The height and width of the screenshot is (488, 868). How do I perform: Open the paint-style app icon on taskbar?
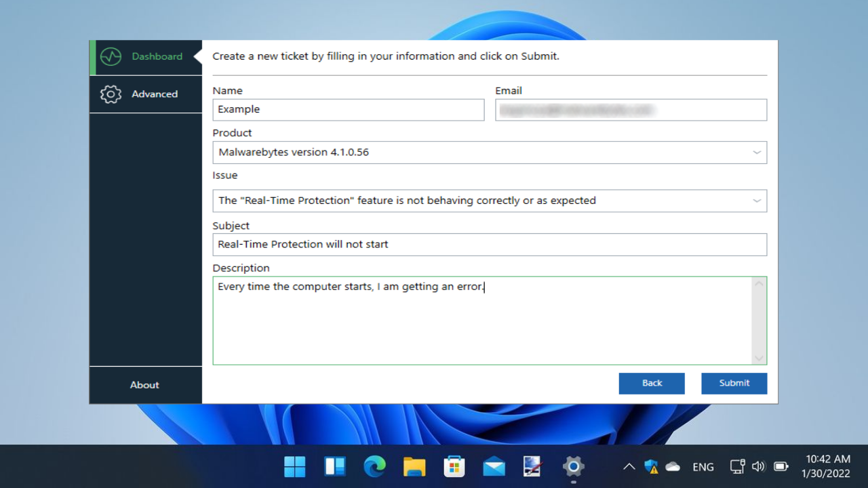534,466
